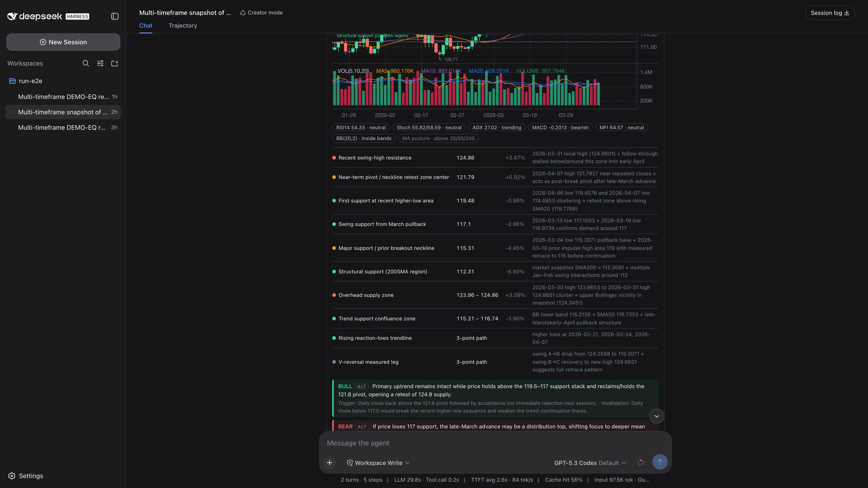This screenshot has width=868, height=488.
Task: Open session Multi-timeframe DEMO-EQ 3h
Action: pyautogui.click(x=63, y=127)
